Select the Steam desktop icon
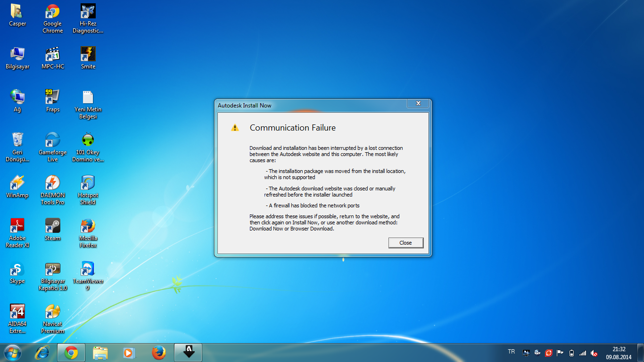The width and height of the screenshot is (644, 362). point(52,230)
